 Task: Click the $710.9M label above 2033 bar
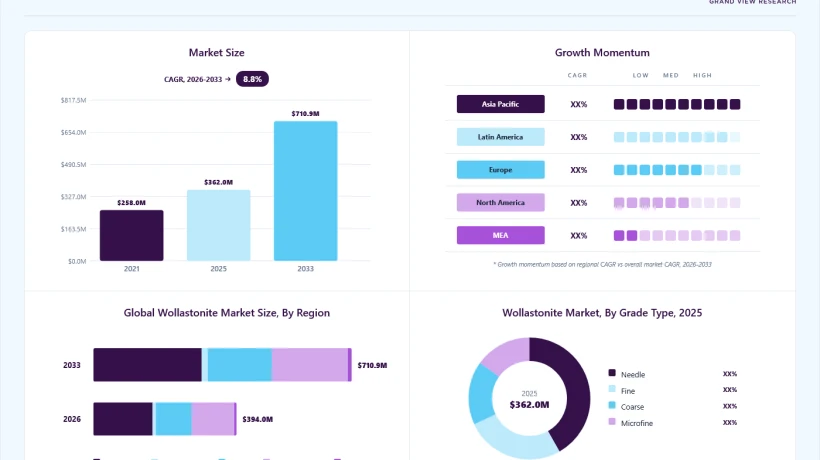[305, 113]
